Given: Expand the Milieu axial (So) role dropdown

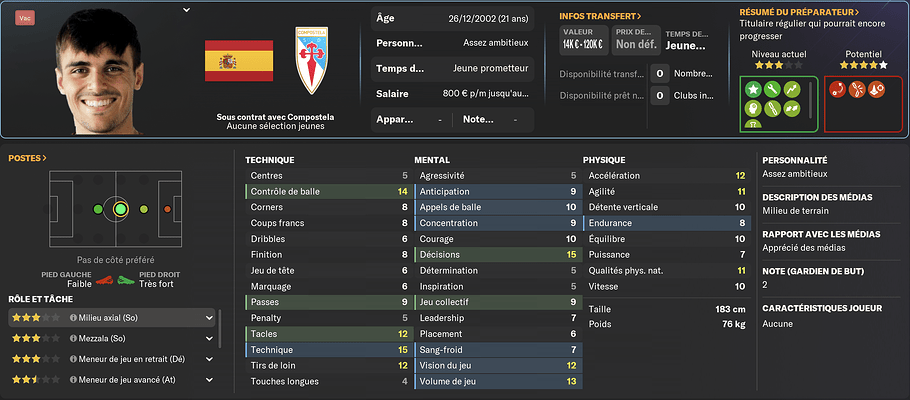Looking at the screenshot, I should point(210,318).
